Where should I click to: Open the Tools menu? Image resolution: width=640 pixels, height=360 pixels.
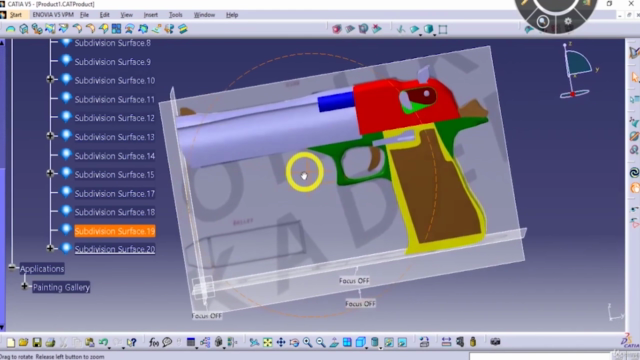tap(176, 15)
